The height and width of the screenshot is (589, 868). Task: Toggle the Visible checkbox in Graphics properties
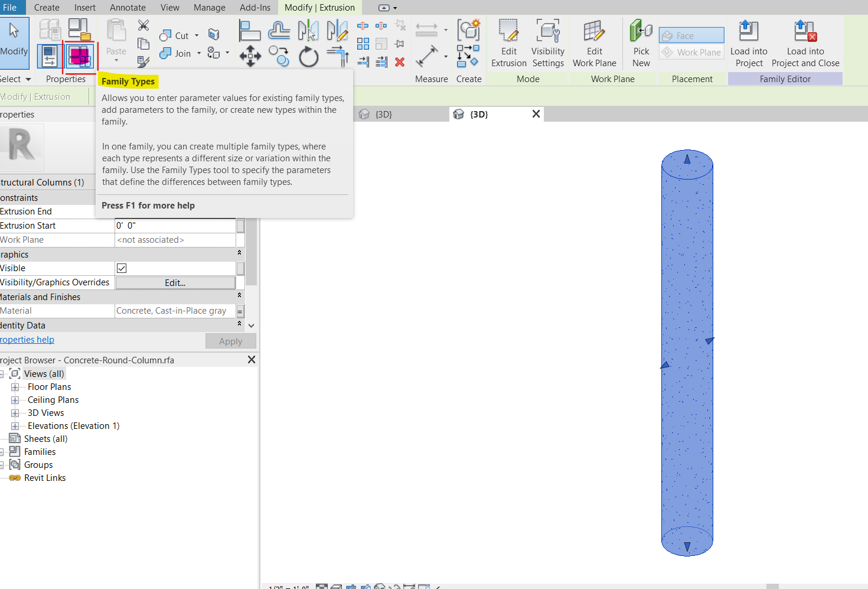122,268
